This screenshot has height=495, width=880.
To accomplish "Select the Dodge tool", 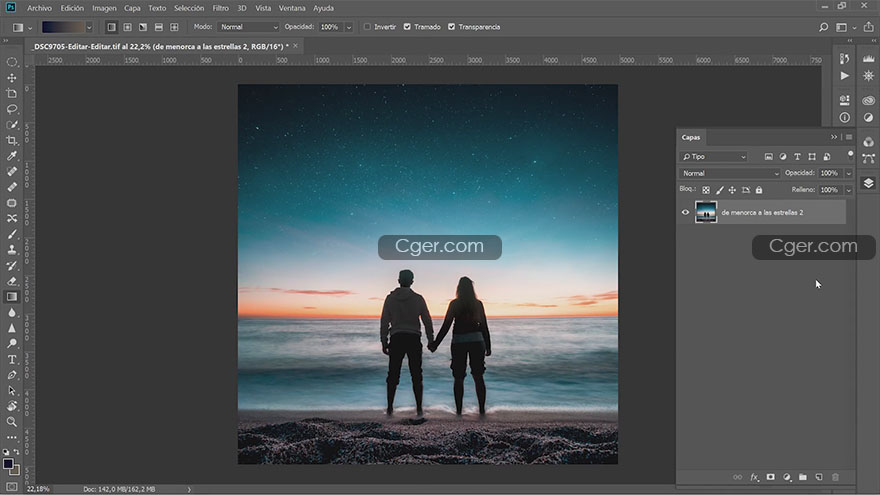I will tap(12, 343).
